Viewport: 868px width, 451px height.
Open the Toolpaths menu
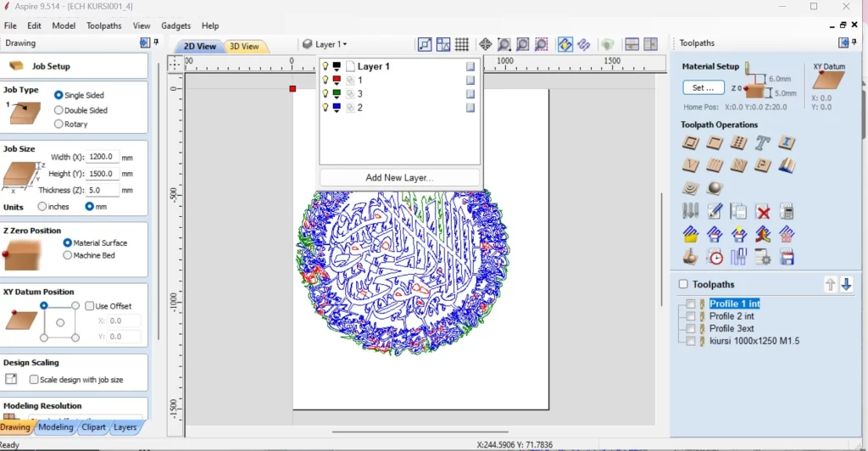(x=103, y=25)
